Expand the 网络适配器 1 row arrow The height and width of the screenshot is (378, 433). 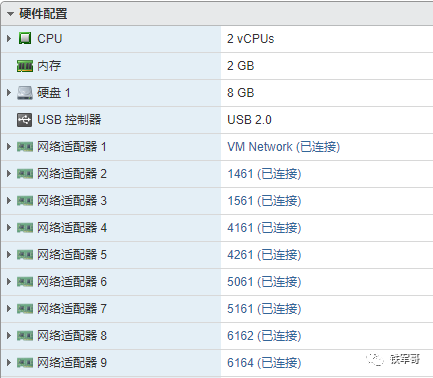click(9, 147)
